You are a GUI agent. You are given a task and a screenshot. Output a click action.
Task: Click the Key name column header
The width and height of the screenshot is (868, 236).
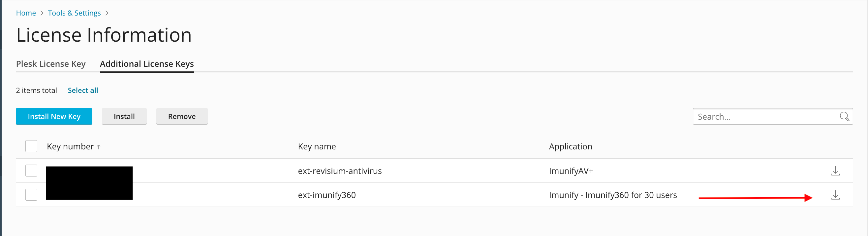point(317,146)
